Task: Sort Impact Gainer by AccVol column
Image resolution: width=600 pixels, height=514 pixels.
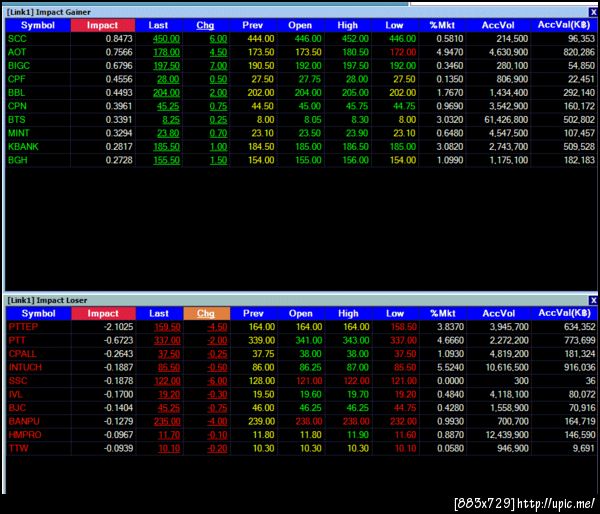Action: [x=498, y=25]
